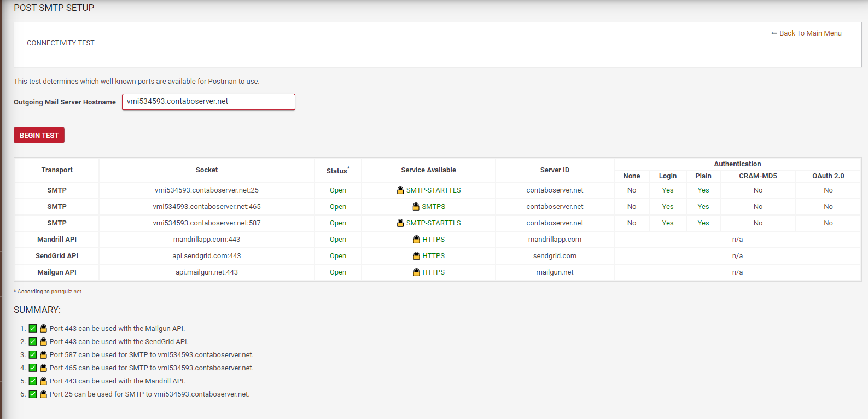Focus the Outgoing Mail Server Hostname field
868x419 pixels.
(x=208, y=102)
